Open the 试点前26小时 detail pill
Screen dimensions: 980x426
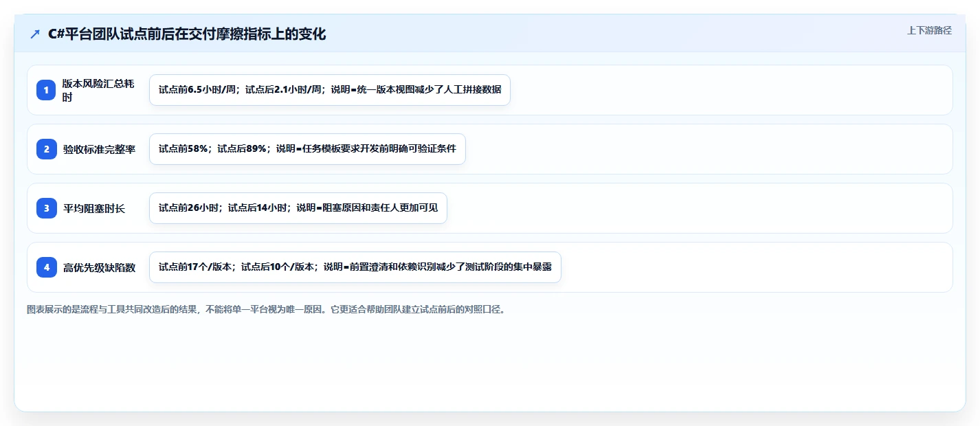tap(298, 208)
